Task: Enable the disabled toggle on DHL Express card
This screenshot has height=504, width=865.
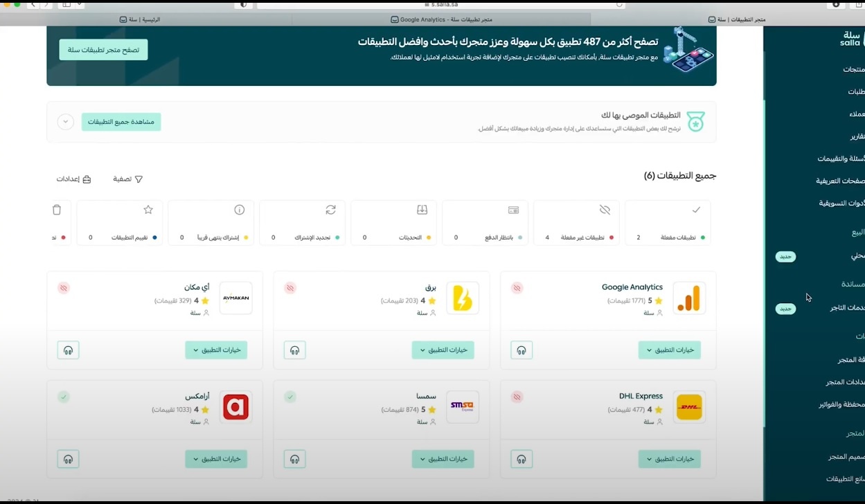Action: pos(517,397)
